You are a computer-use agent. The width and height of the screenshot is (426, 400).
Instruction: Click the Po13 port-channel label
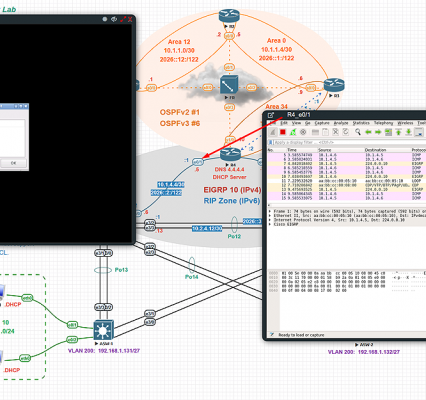(121, 270)
